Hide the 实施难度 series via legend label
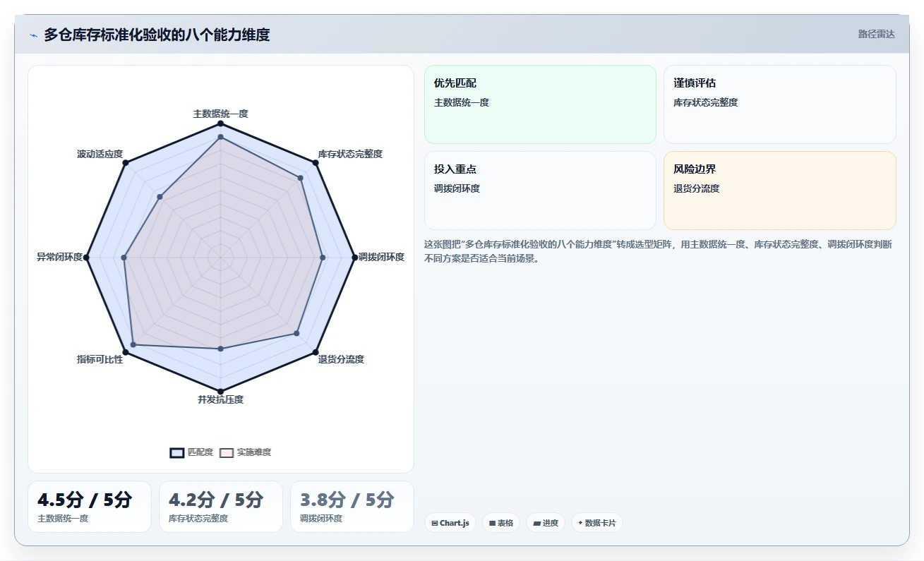The image size is (924, 561). (x=254, y=452)
